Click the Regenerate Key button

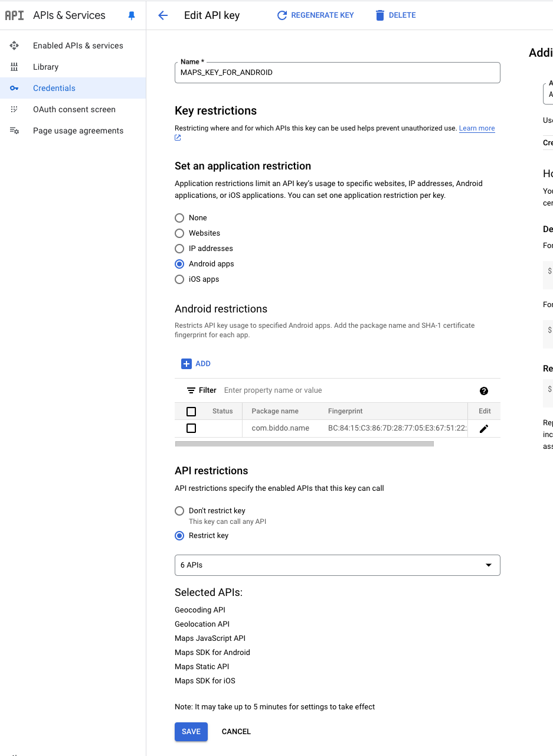point(316,15)
